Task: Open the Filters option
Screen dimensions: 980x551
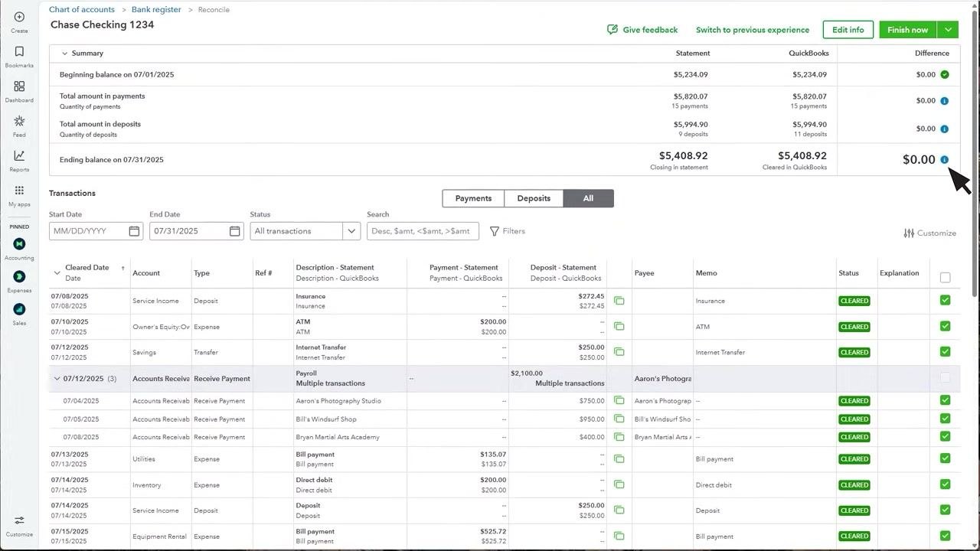Action: click(507, 231)
